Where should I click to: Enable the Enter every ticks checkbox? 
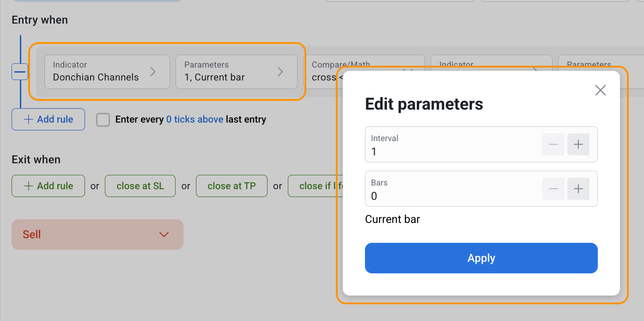coord(103,120)
